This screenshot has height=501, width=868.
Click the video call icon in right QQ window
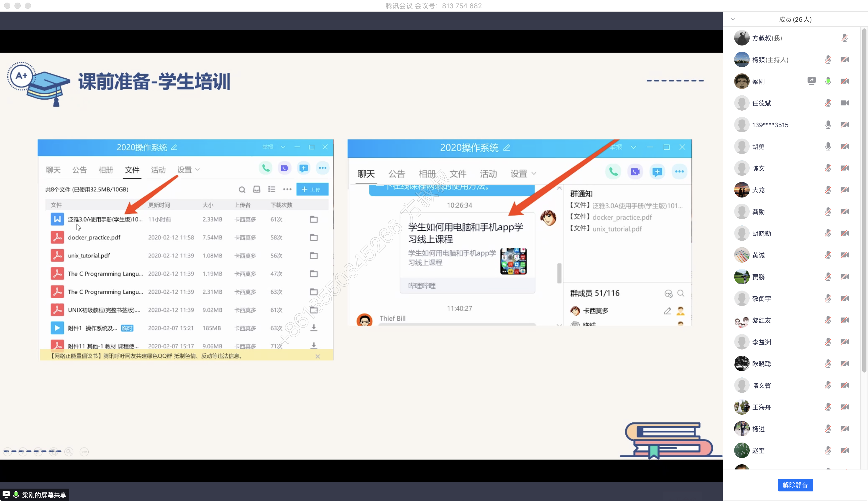pyautogui.click(x=635, y=172)
